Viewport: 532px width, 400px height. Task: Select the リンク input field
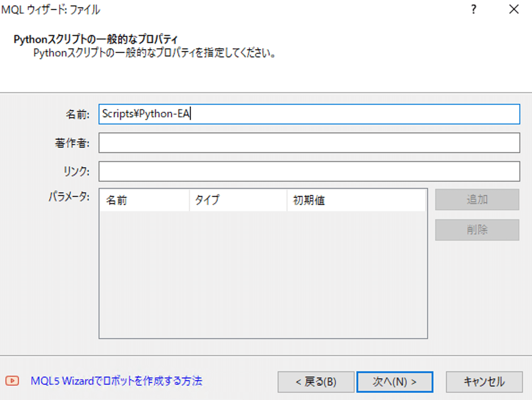click(x=309, y=171)
